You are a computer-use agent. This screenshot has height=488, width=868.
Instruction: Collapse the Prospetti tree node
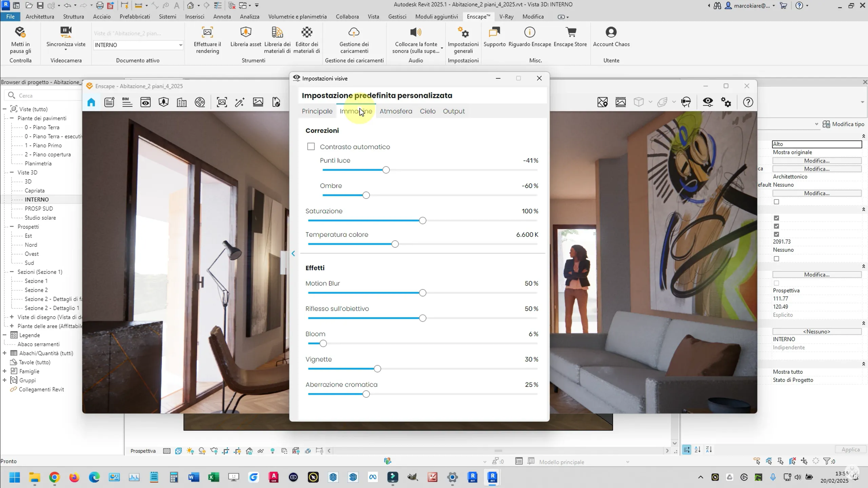point(12,227)
